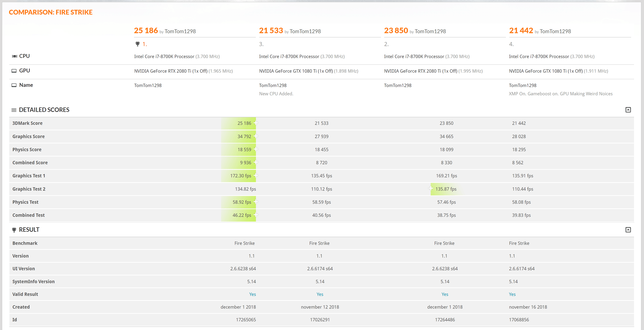Click Yes valid result for november 12 run
The width and height of the screenshot is (644, 330).
point(320,294)
